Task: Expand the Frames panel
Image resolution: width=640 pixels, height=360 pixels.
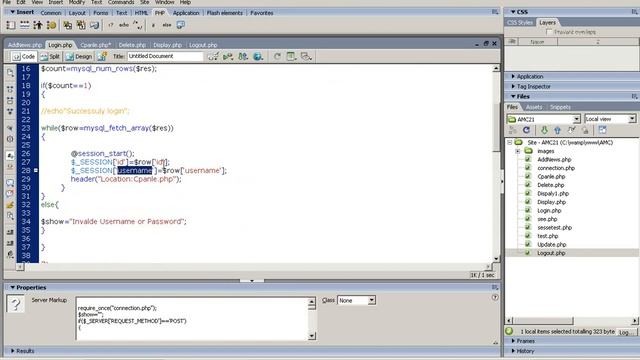Action: click(x=513, y=341)
